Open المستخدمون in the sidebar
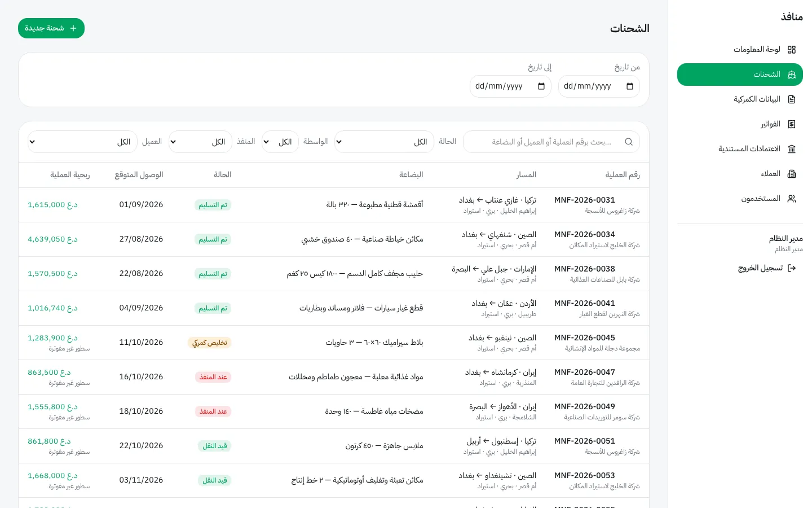This screenshot has width=812, height=508. 740,199
